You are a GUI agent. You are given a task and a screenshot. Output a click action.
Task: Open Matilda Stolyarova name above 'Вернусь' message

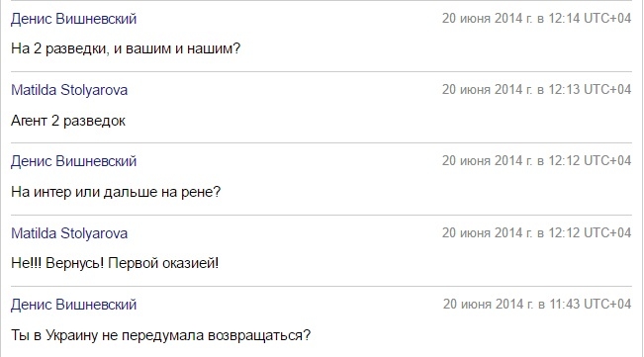[69, 233]
